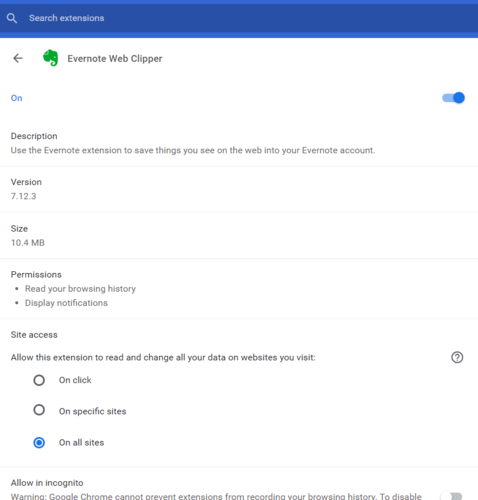Viewport: 478px width, 500px height.
Task: Click the Version heading
Action: (x=26, y=182)
